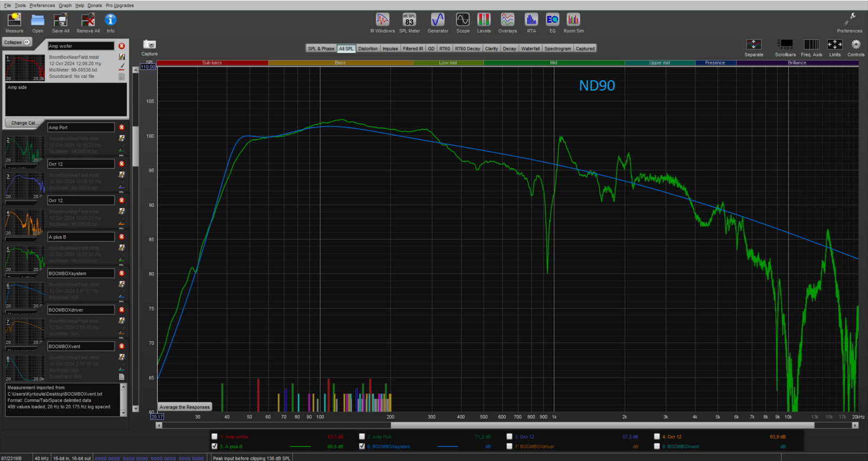Open the Scope tool
Screen dimensions: 868x461
click(x=463, y=23)
